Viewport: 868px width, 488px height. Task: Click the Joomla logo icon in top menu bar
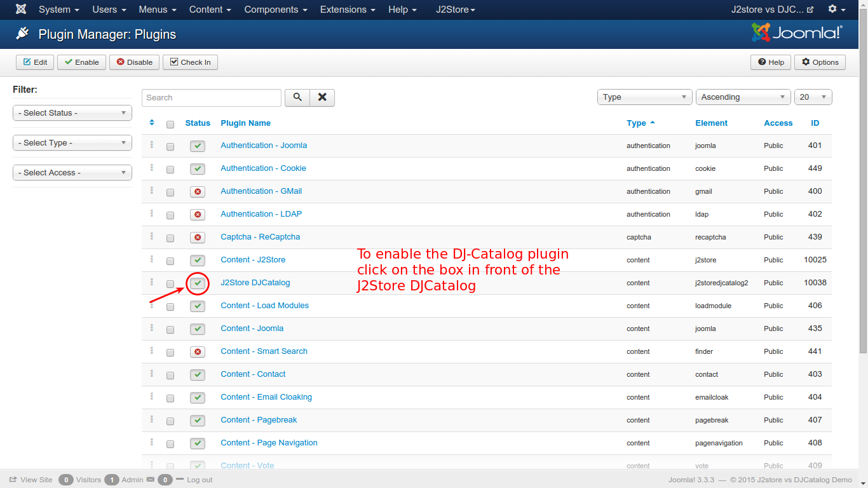[x=21, y=10]
